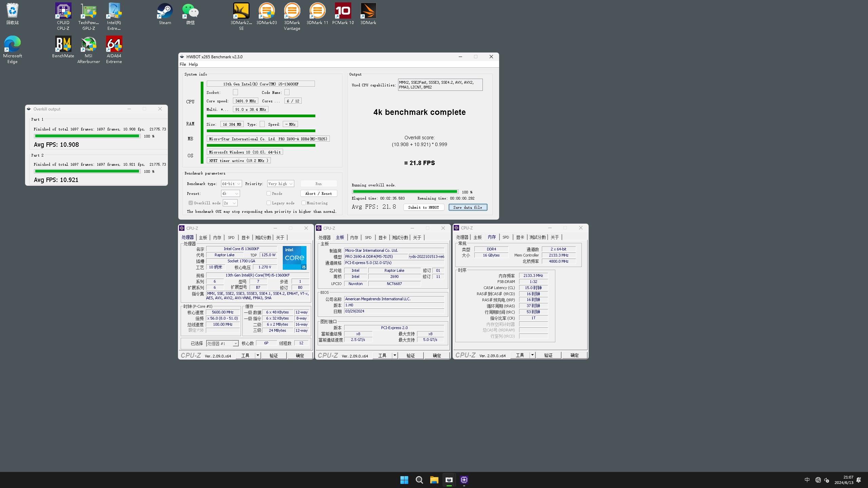Toggle the Overkill mode checkbox
The height and width of the screenshot is (488, 868).
click(x=191, y=203)
